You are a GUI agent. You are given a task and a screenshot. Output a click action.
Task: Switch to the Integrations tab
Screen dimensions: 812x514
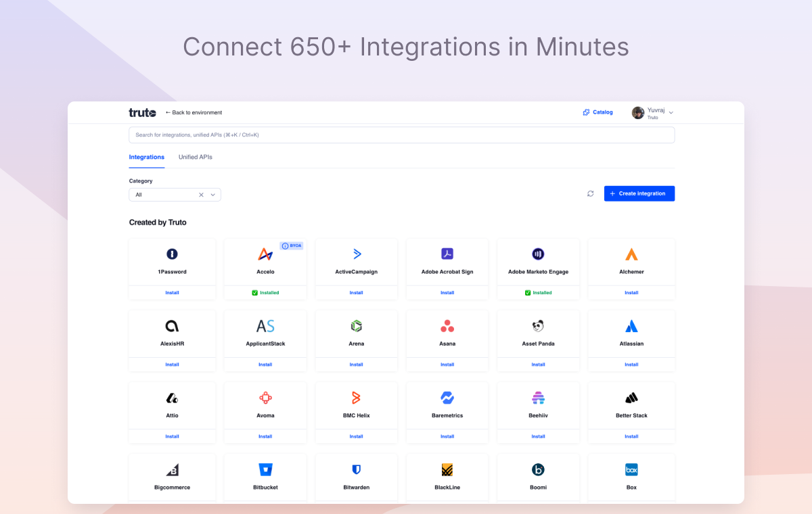point(147,157)
